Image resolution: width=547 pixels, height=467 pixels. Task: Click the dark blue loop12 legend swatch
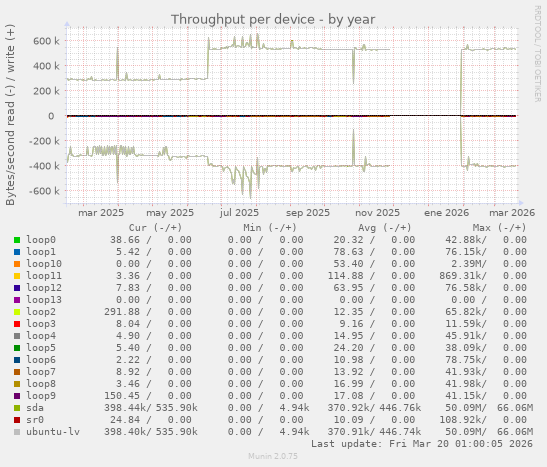(x=17, y=288)
